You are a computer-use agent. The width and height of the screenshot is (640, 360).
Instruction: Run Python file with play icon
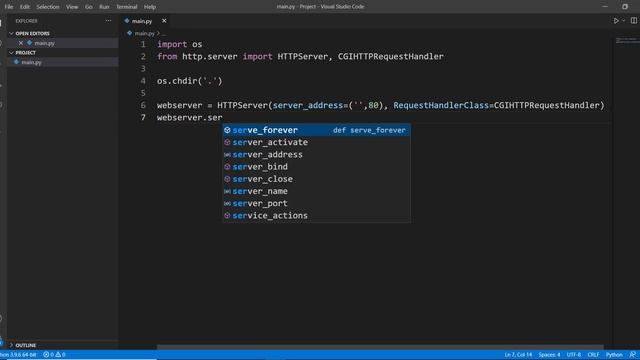pyautogui.click(x=616, y=20)
